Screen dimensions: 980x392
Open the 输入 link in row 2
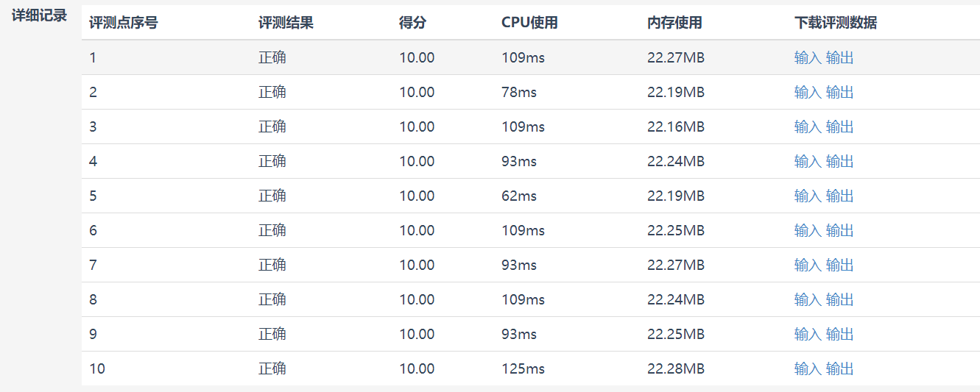[x=808, y=92]
